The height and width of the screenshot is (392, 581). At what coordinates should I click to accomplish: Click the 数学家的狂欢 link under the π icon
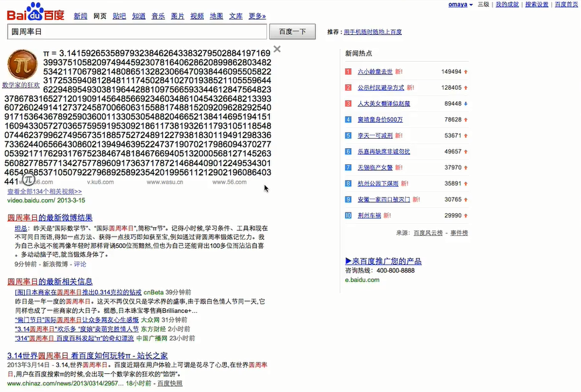[x=21, y=85]
